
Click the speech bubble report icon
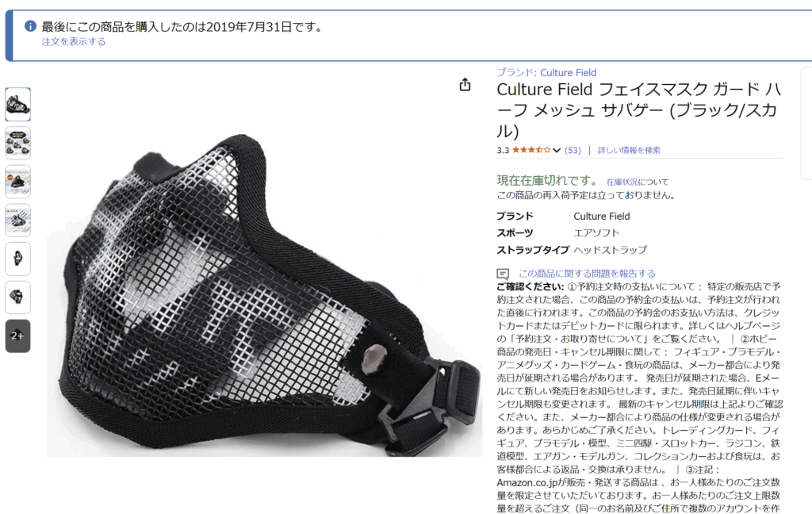[503, 274]
